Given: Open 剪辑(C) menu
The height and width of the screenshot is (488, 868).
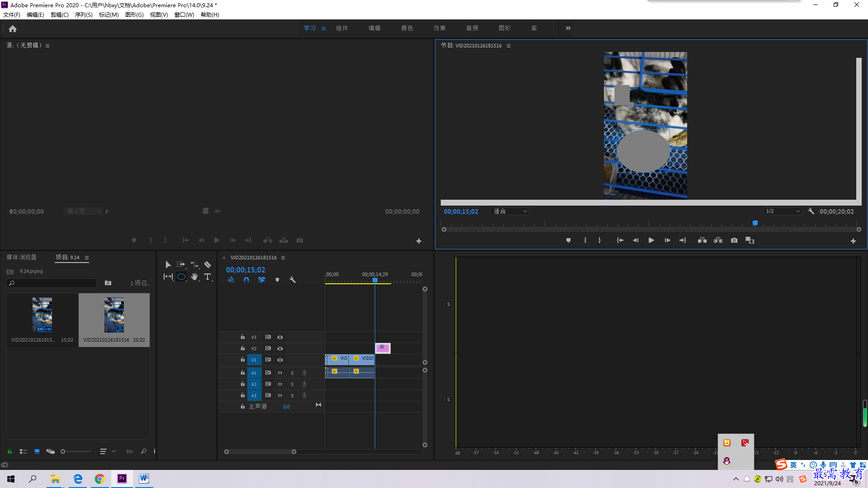Looking at the screenshot, I should coord(60,15).
